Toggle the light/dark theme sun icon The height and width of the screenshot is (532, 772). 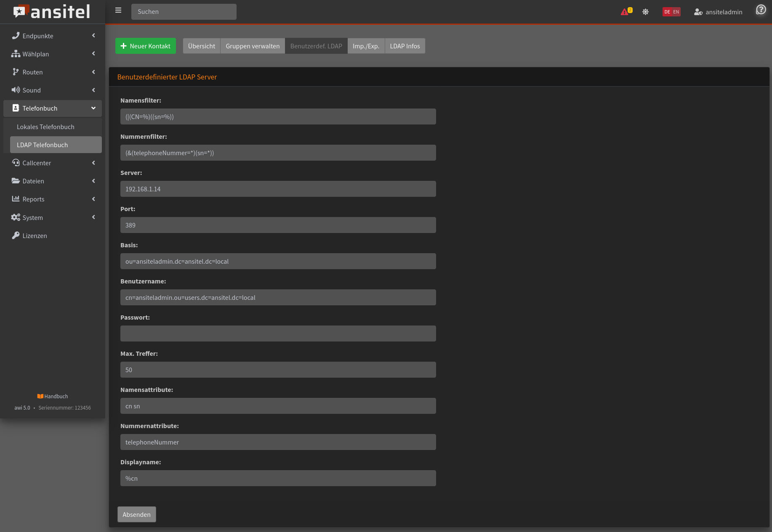coord(645,12)
